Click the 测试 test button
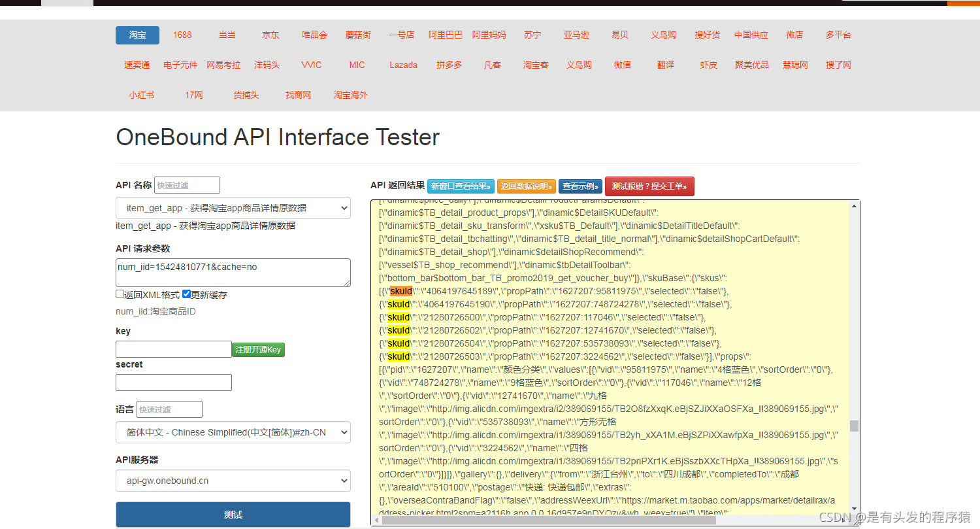 point(233,515)
